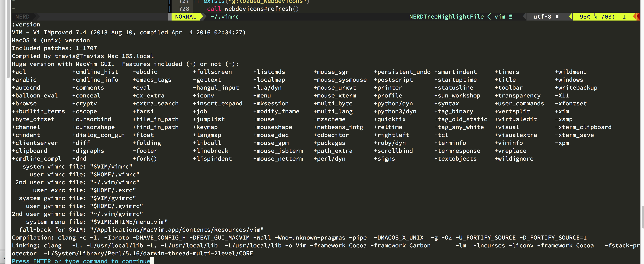Click 'call webdevicons#refresh()' code line

coord(253,9)
